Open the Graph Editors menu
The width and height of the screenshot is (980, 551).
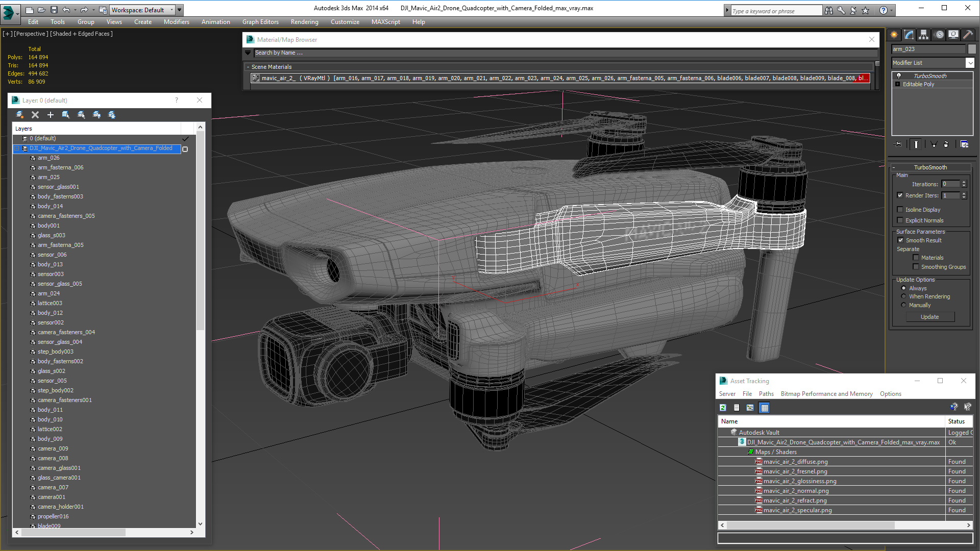click(260, 22)
